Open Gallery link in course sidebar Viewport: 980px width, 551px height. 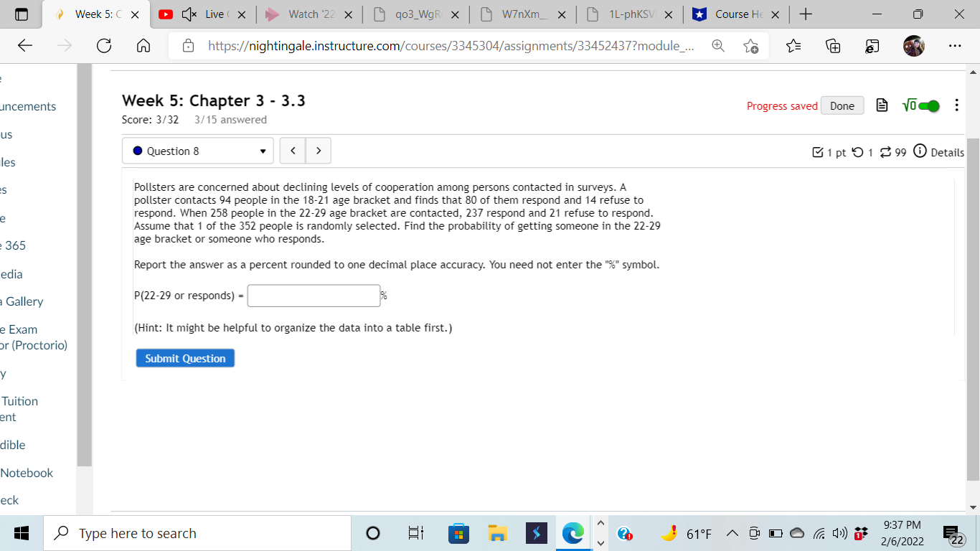coord(22,301)
